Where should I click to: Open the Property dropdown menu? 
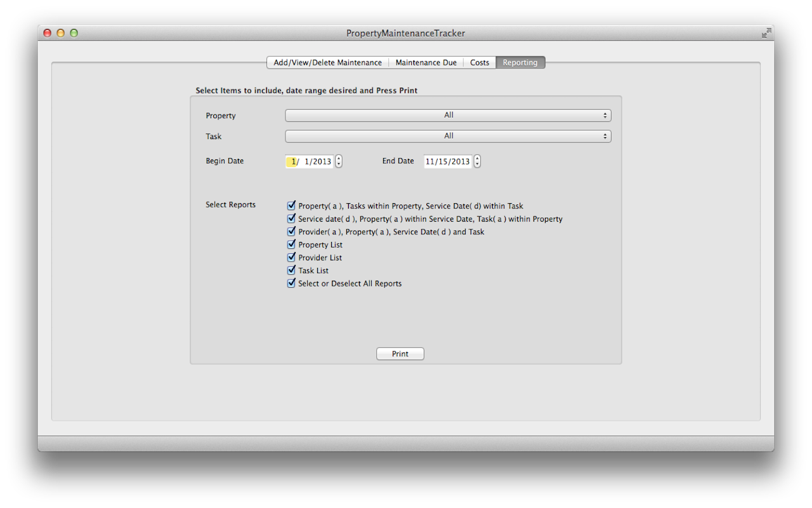tap(448, 116)
